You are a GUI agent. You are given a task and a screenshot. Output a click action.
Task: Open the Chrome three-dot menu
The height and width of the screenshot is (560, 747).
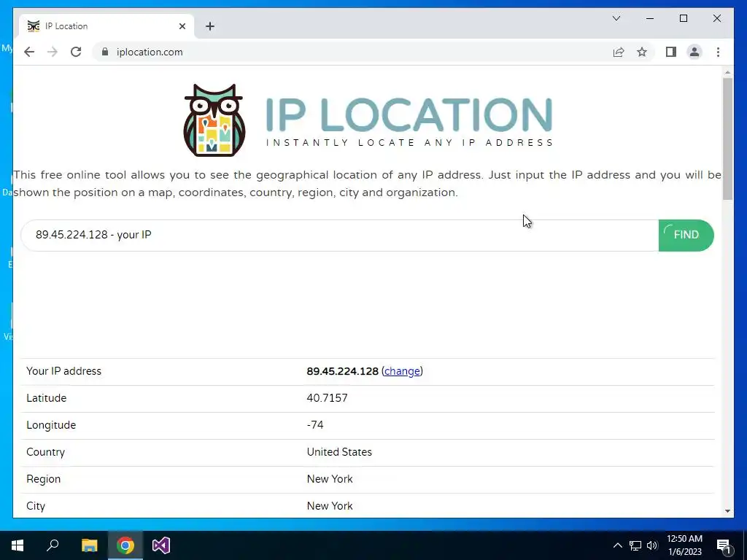pos(718,52)
